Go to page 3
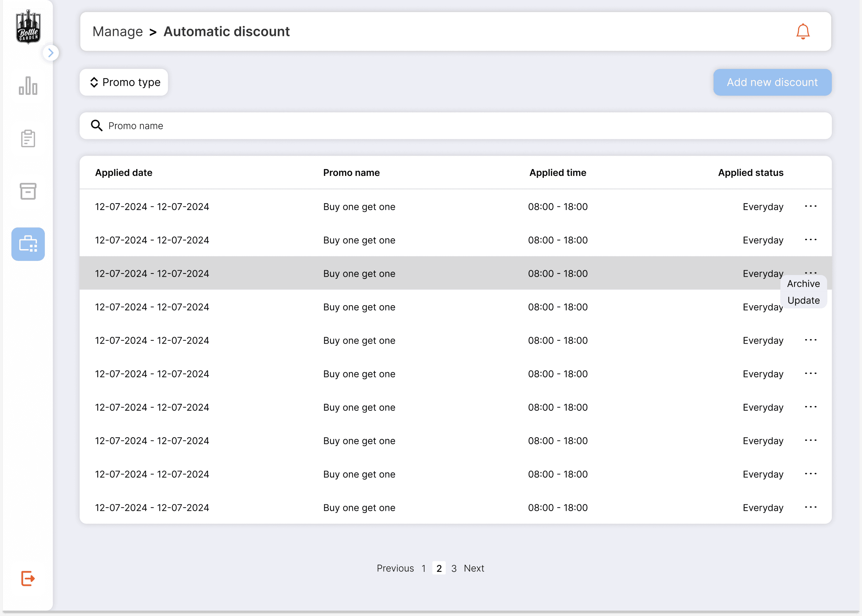This screenshot has height=616, width=862. [454, 568]
